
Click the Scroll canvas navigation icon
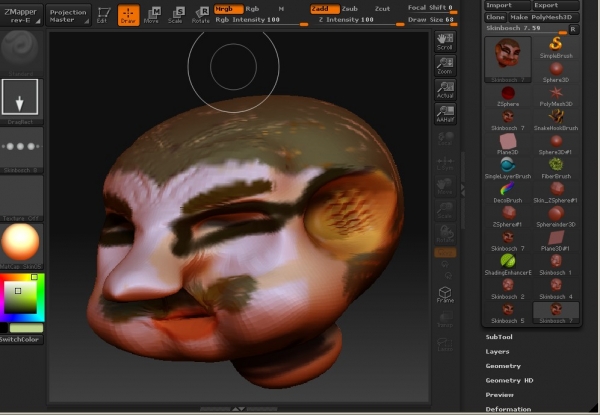445,42
